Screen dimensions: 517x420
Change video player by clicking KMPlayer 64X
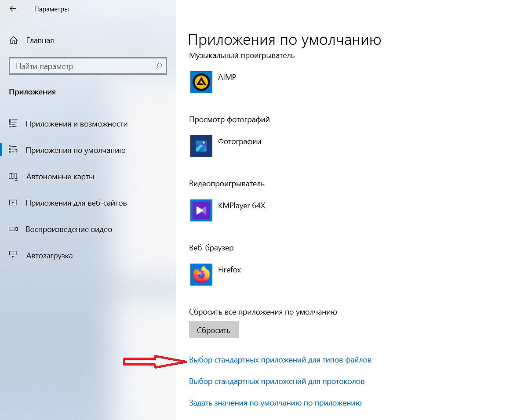[x=242, y=206]
